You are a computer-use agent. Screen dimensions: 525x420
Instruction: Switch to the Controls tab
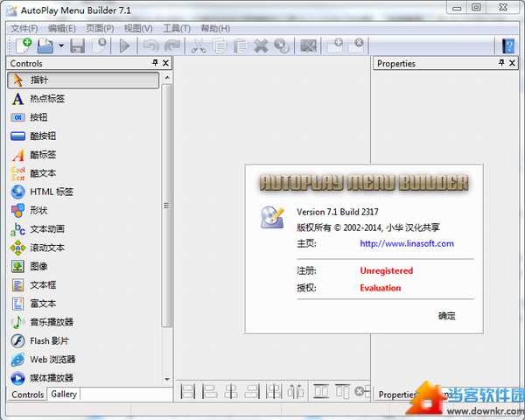(x=27, y=395)
